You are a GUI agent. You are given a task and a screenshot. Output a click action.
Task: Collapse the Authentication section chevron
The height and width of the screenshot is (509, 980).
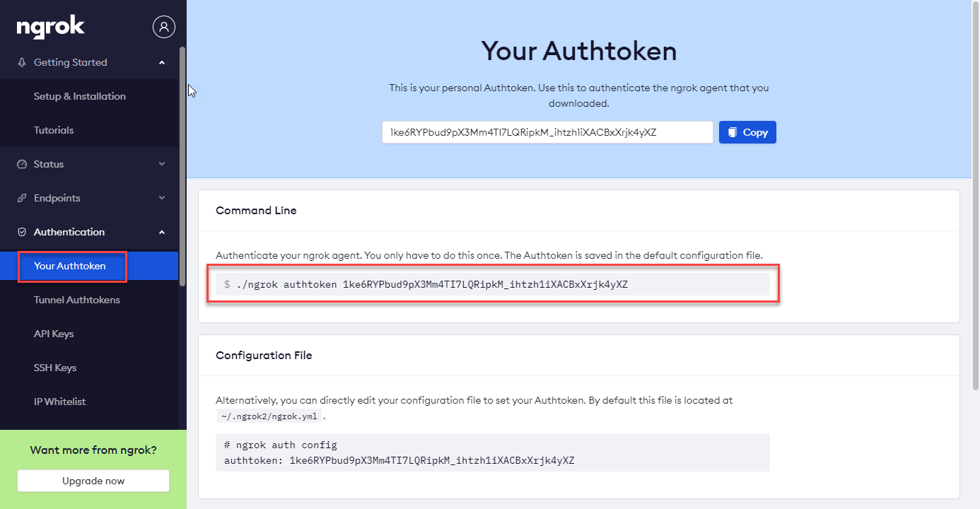tap(162, 232)
